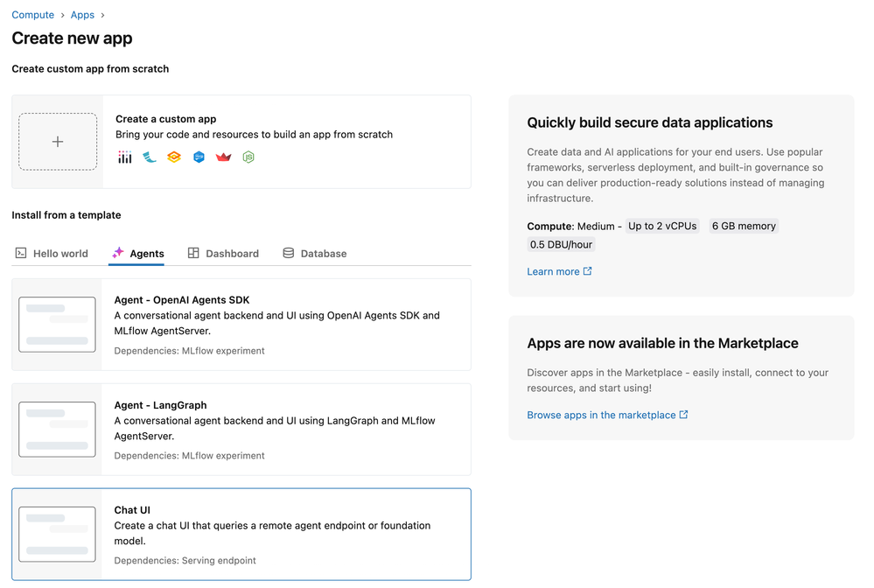The height and width of the screenshot is (588, 874).
Task: Click the green Node.js icon
Action: point(248,157)
